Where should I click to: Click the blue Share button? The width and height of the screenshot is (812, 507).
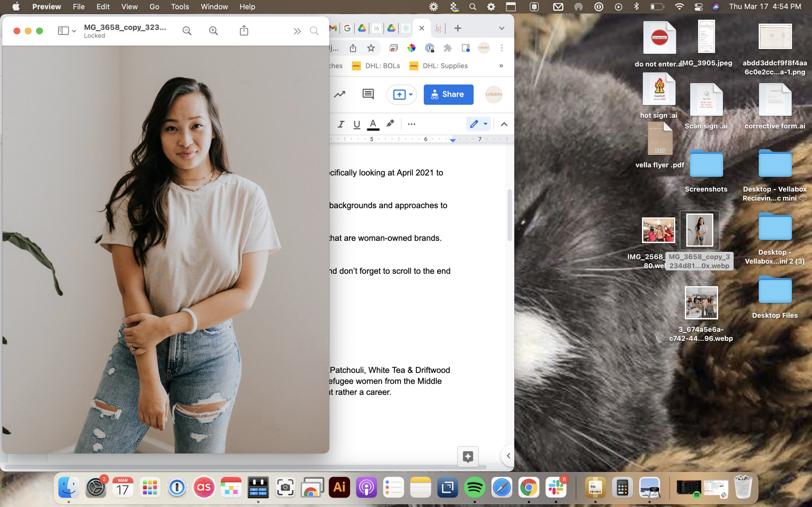coord(448,94)
